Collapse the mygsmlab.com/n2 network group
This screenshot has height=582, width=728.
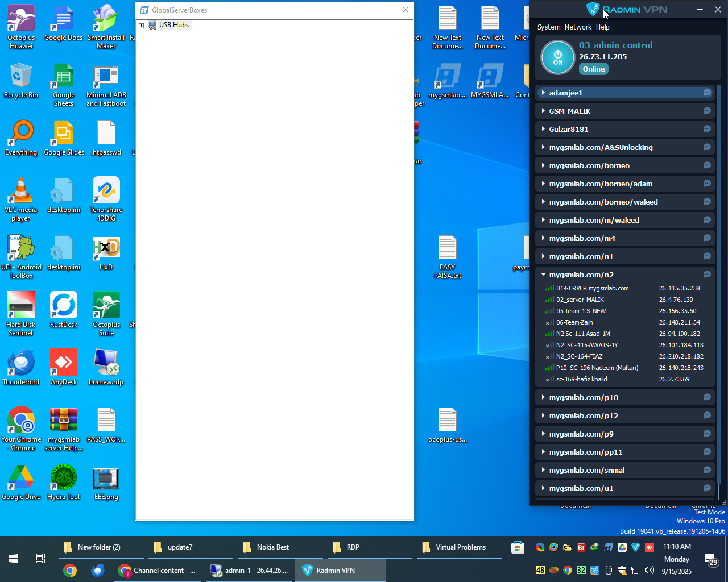point(544,275)
